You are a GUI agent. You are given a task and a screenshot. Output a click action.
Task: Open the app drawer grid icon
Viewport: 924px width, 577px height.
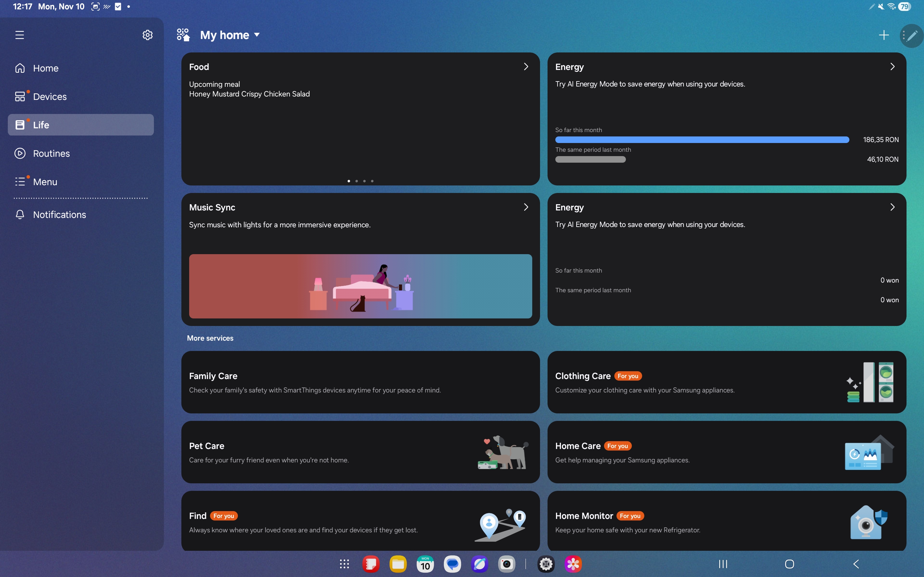(x=344, y=564)
